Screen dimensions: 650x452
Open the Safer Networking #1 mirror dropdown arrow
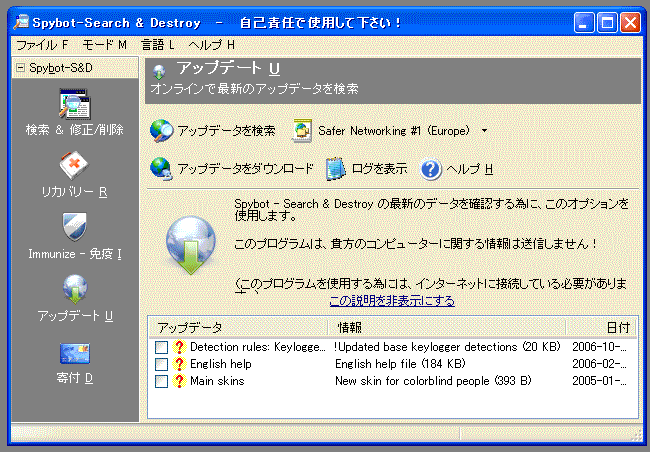(x=484, y=131)
